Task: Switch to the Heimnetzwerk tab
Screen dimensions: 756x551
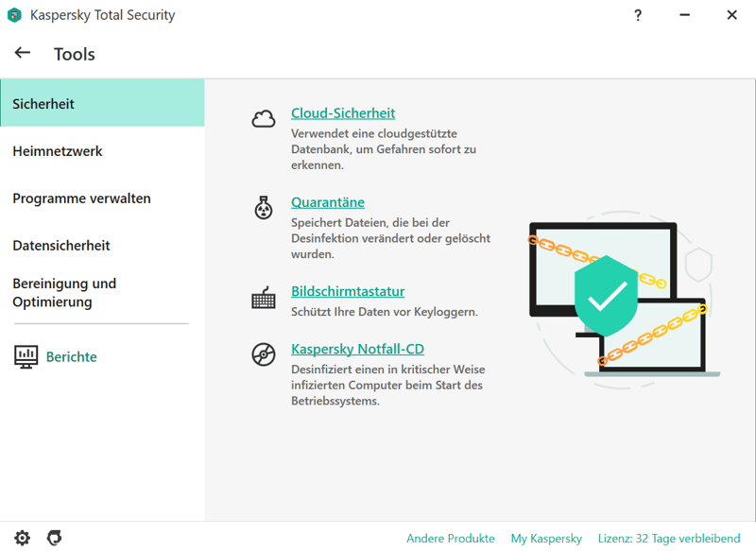Action: (58, 151)
